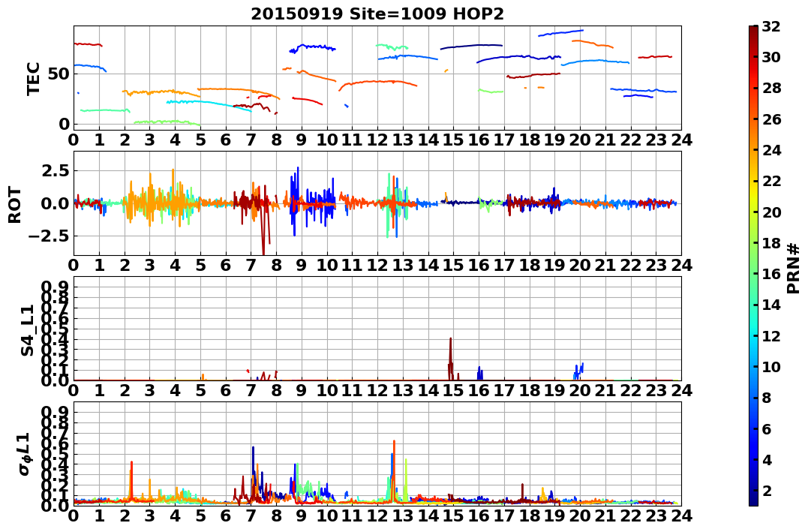808x532 pixels.
Task: Click hour 12 label under TEC panel
Action: [x=377, y=140]
